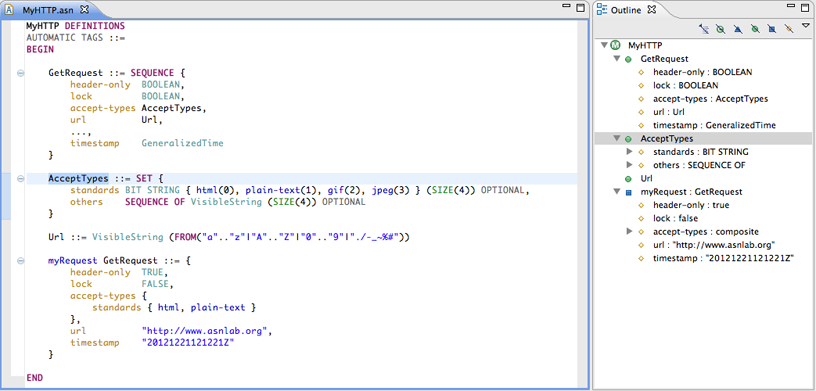Click the hide blue square values filter icon
The image size is (816, 391).
[772, 30]
